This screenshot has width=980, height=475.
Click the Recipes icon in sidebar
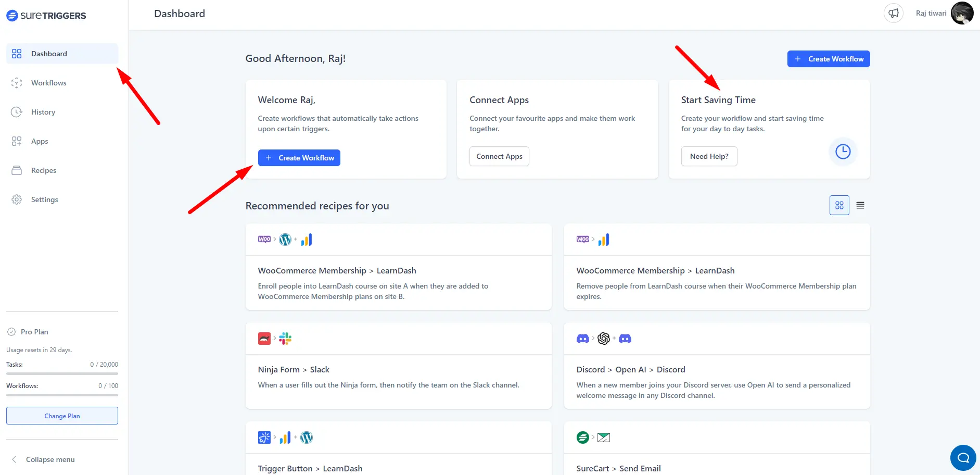pyautogui.click(x=17, y=170)
